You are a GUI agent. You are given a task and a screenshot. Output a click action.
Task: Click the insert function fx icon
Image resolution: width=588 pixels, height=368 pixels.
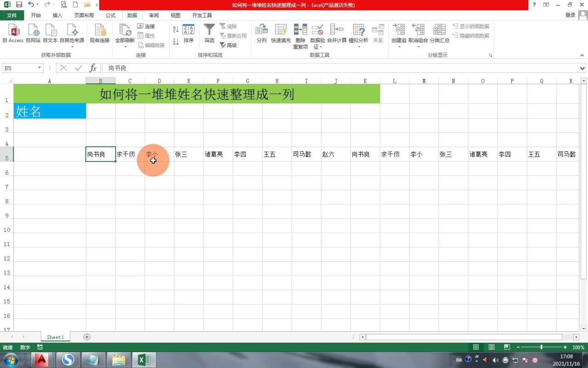(93, 68)
